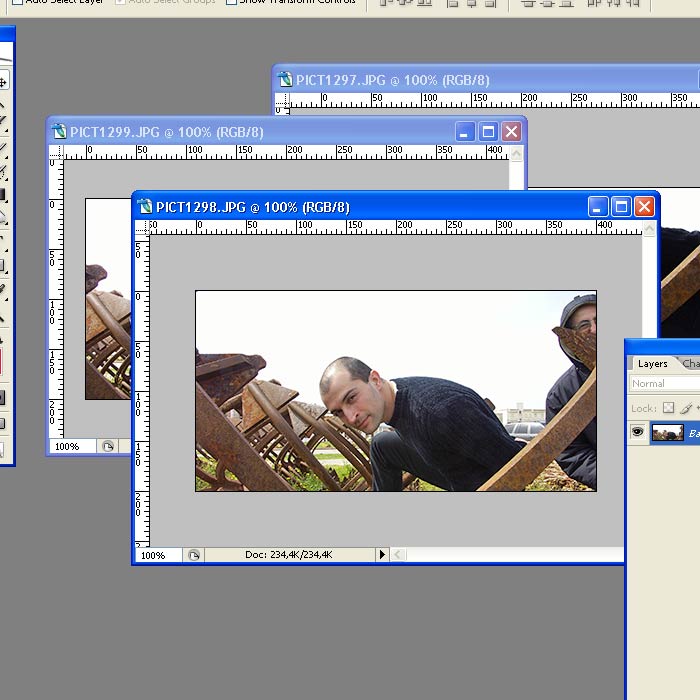Click the visible photo in PICT1299.JPG window
This screenshot has width=700, height=700.
click(108, 299)
